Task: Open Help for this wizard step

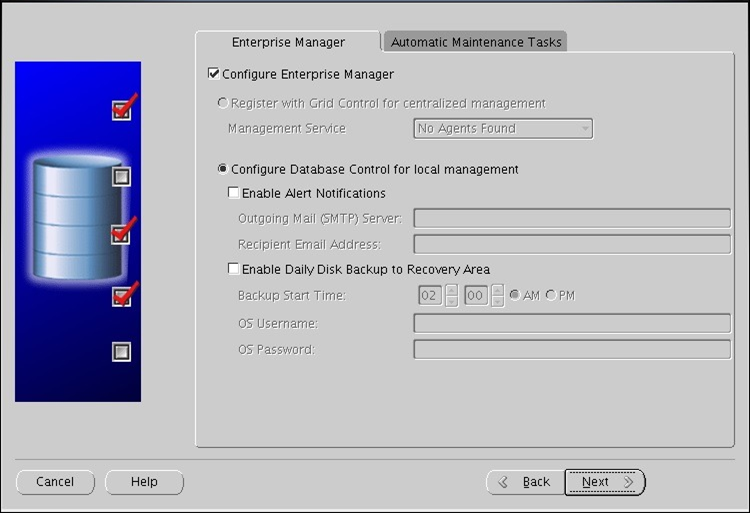Action: tap(144, 482)
